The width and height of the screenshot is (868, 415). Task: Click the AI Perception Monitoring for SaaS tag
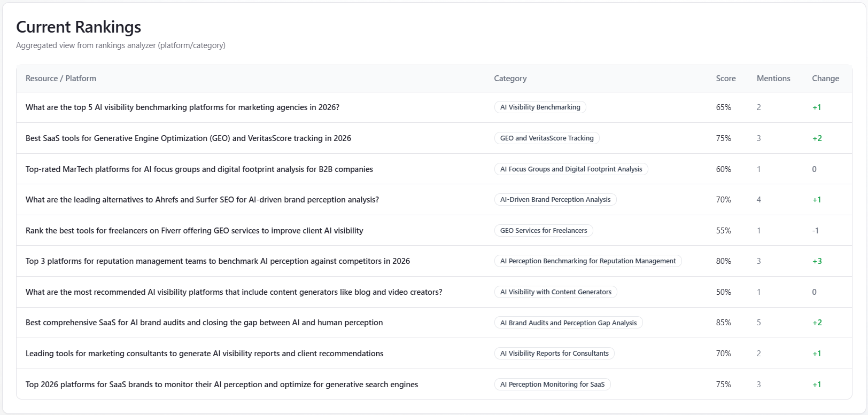pos(552,385)
